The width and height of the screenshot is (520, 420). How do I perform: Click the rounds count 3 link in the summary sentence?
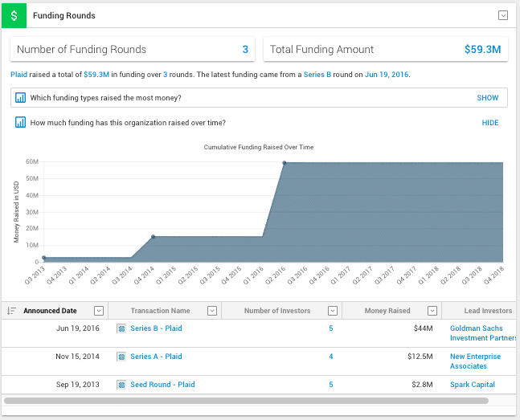(165, 75)
